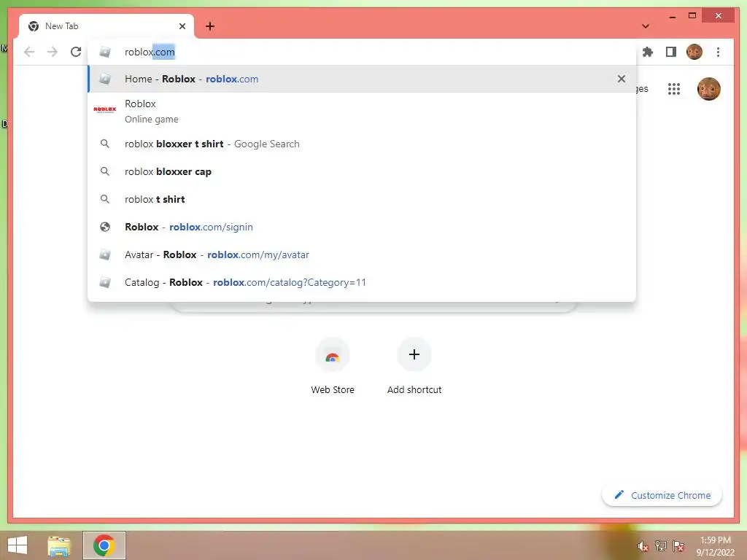Select the New Tab tab
747x560 pixels.
coord(107,26)
